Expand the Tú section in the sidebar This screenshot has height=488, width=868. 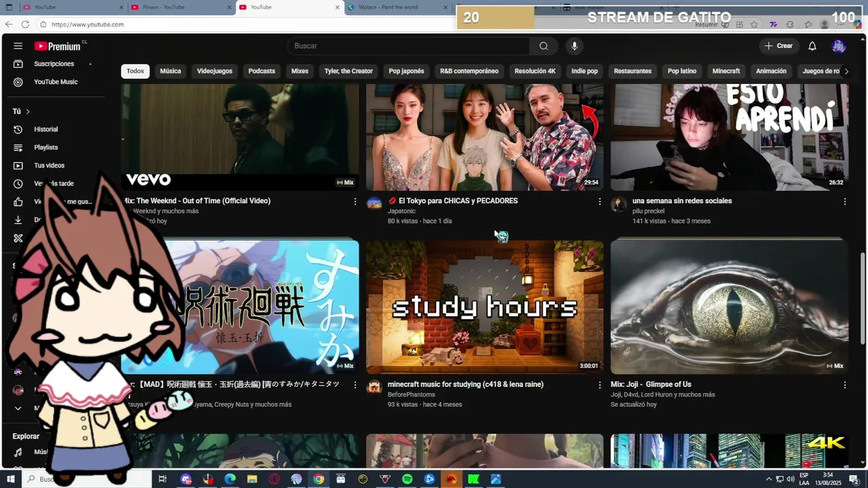[22, 111]
